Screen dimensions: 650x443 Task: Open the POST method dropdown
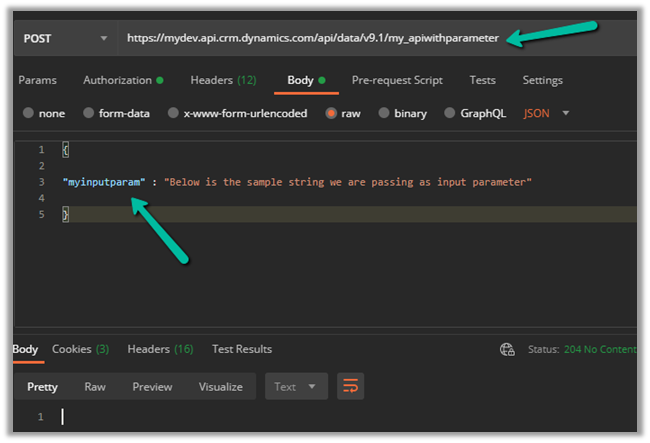[65, 38]
